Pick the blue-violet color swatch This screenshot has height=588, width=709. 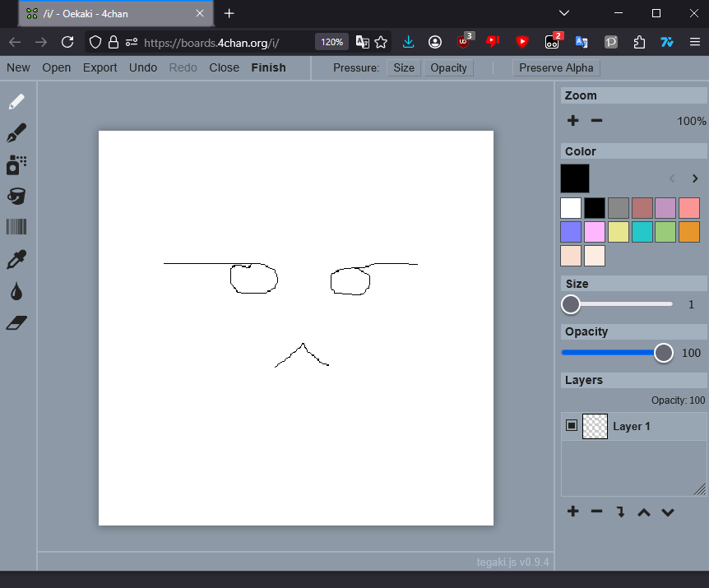click(x=571, y=232)
